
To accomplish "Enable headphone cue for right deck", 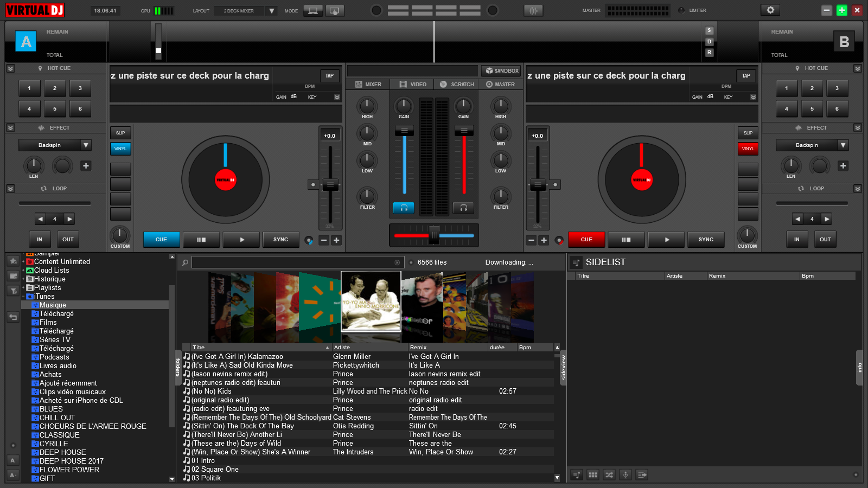I will 463,208.
